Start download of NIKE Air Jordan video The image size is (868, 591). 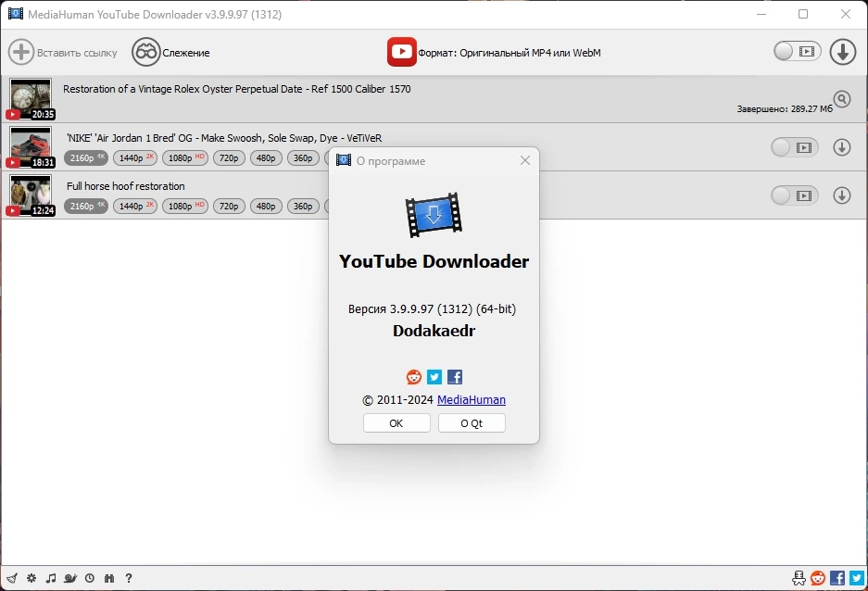[x=842, y=148]
